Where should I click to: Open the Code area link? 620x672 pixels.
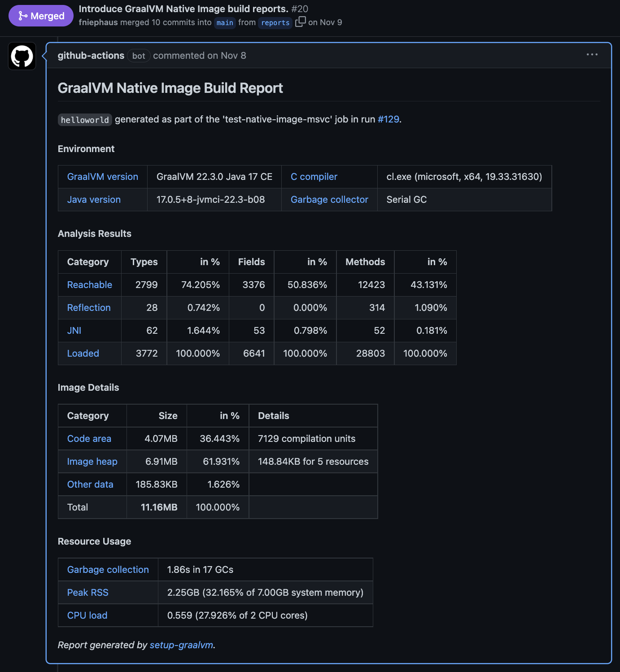pyautogui.click(x=89, y=439)
